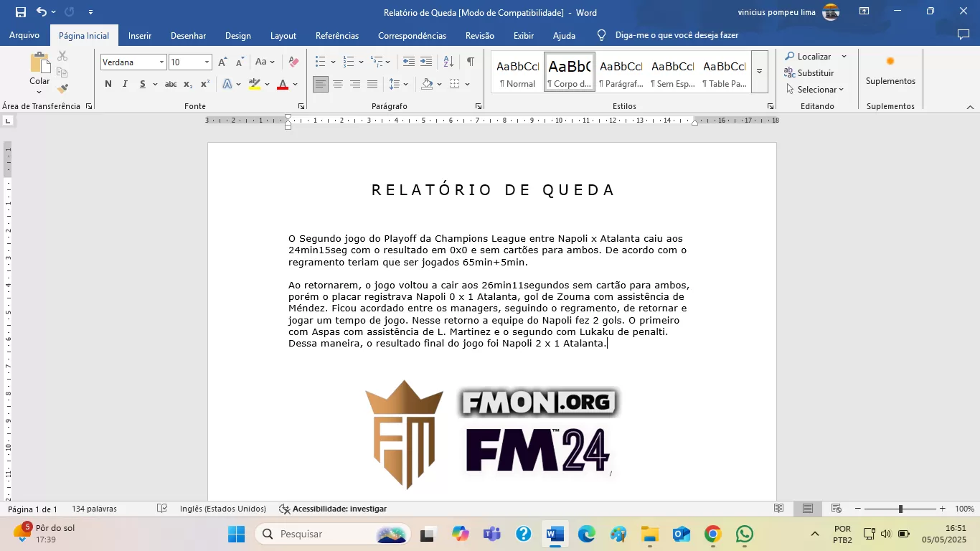The width and height of the screenshot is (980, 551).
Task: Open the Referências tab
Action: [x=337, y=35]
